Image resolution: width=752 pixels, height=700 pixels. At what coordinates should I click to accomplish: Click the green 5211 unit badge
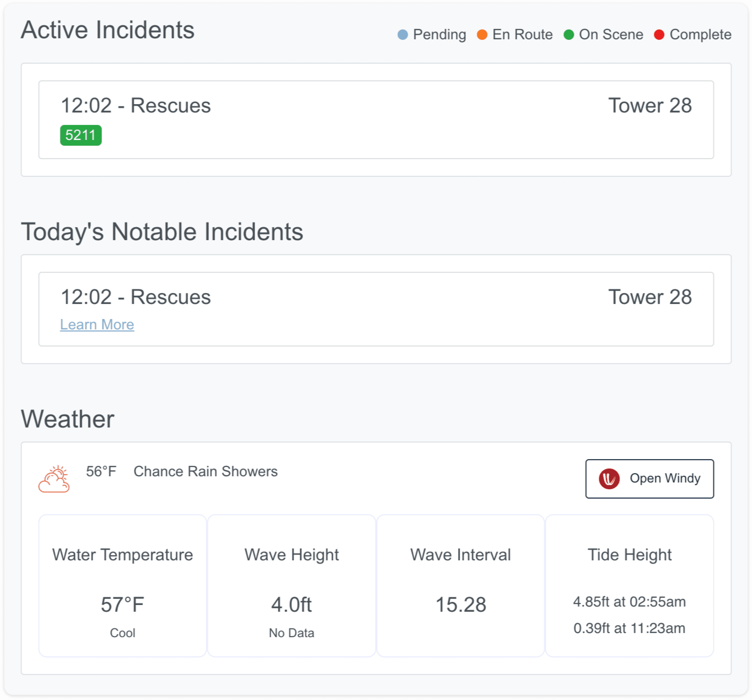[80, 135]
